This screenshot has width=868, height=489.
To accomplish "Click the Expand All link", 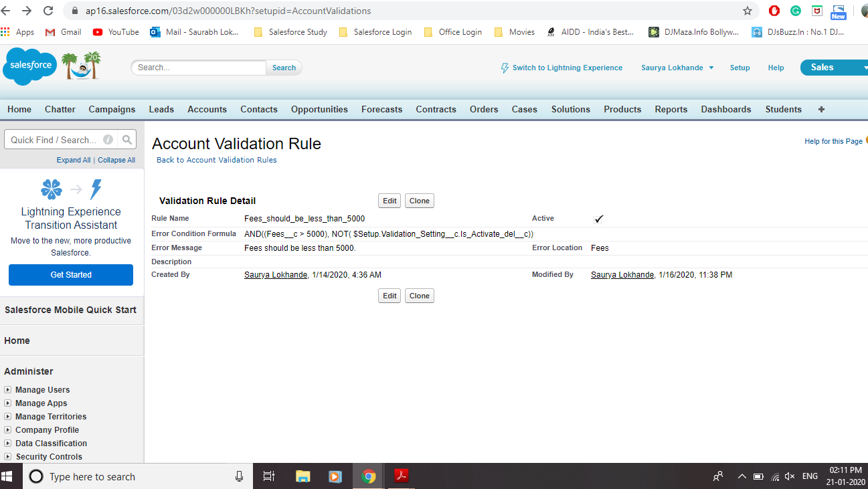I will [74, 160].
